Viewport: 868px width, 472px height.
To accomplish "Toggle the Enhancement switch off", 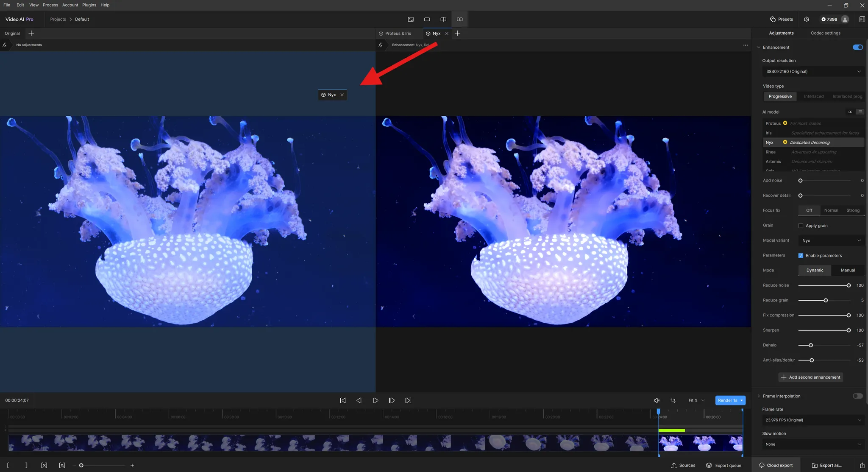I will [857, 47].
